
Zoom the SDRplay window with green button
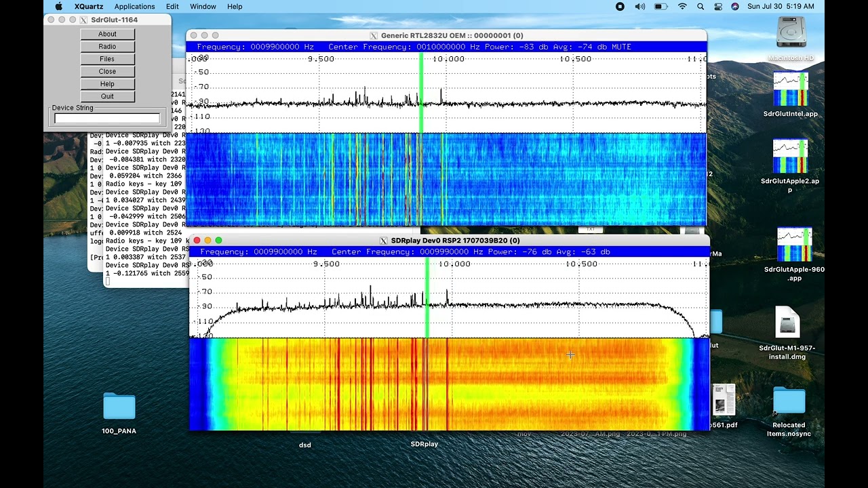(x=218, y=240)
